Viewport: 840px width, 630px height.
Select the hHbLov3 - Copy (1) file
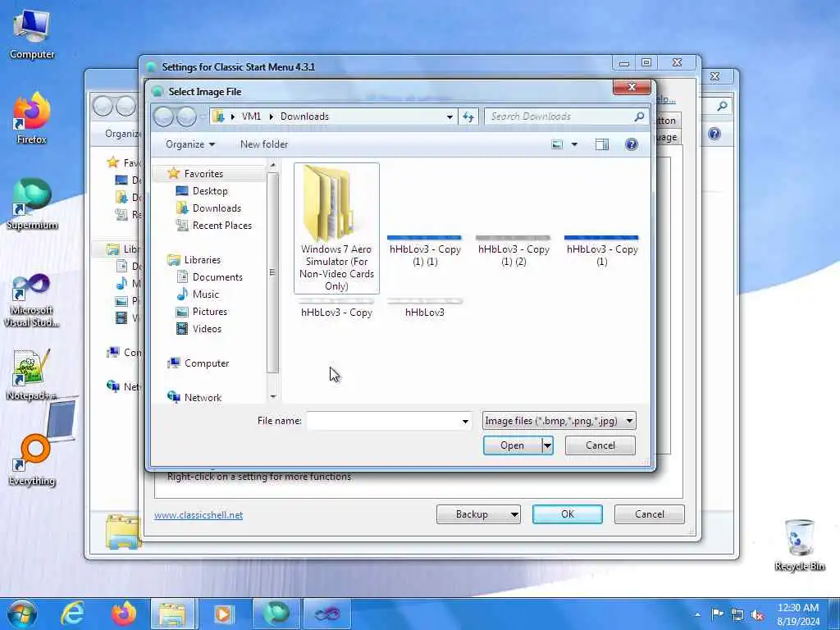click(x=601, y=251)
